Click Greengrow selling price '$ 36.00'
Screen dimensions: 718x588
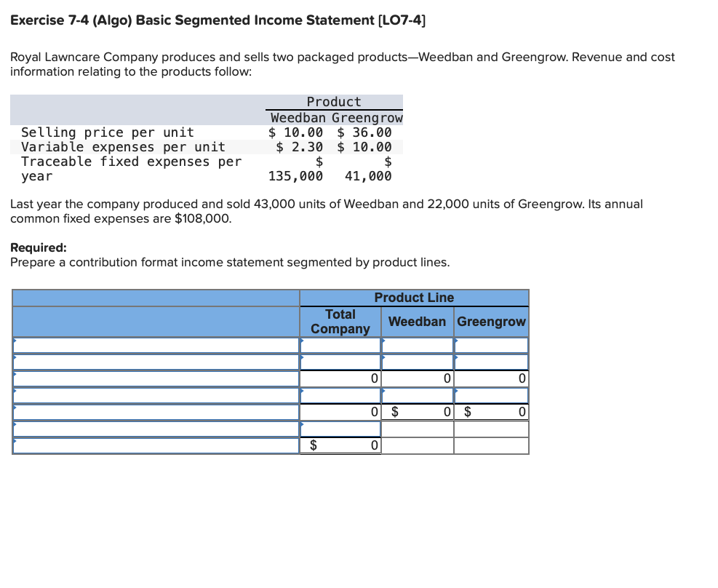364,132
